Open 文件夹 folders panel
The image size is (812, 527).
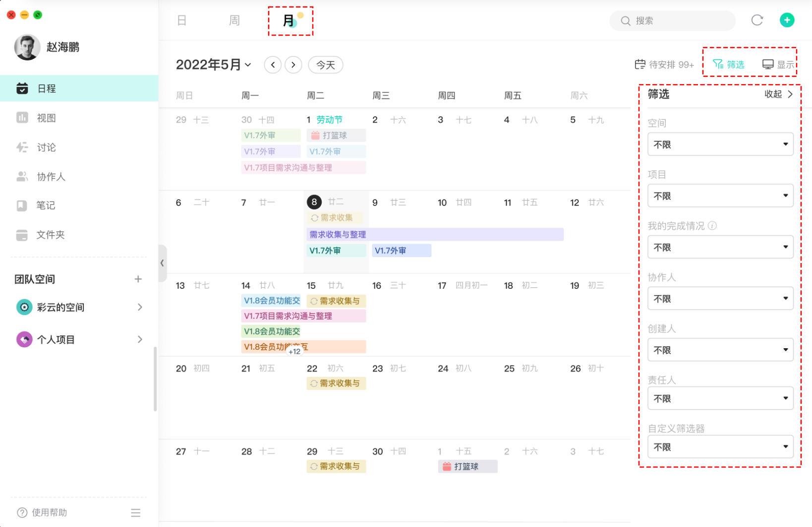(x=50, y=235)
